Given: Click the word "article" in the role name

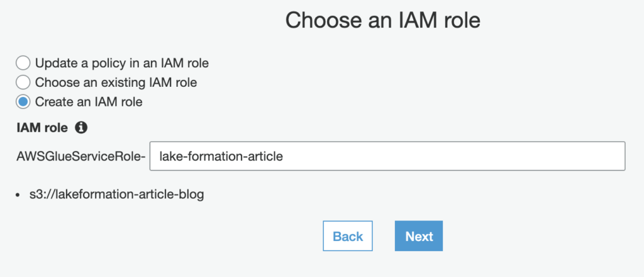Looking at the screenshot, I should (x=263, y=156).
